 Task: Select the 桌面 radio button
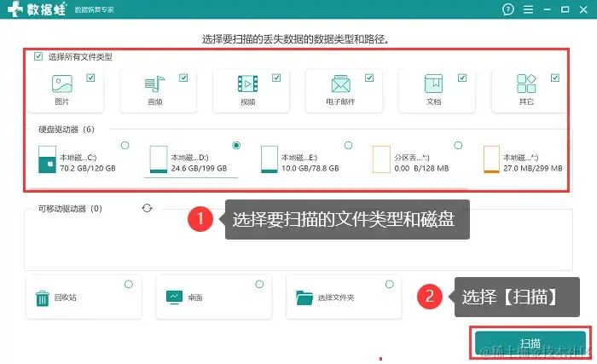259,284
